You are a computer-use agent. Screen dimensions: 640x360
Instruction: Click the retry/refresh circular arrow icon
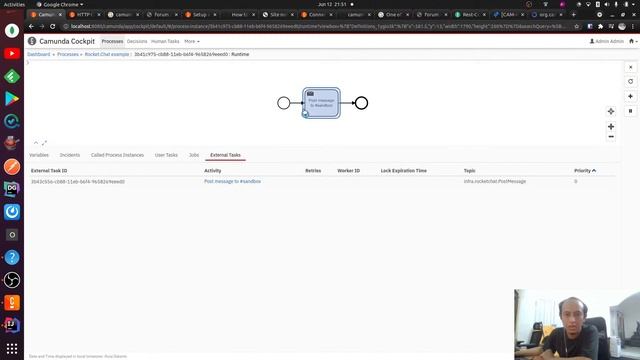click(631, 82)
